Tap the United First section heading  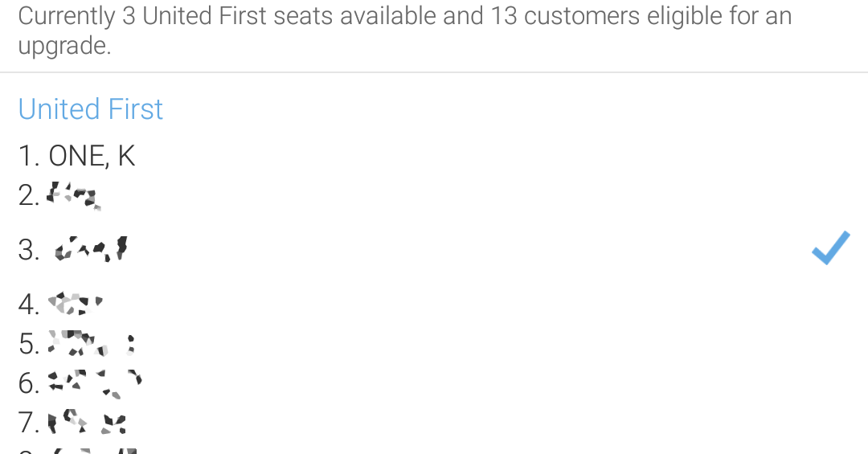90,108
